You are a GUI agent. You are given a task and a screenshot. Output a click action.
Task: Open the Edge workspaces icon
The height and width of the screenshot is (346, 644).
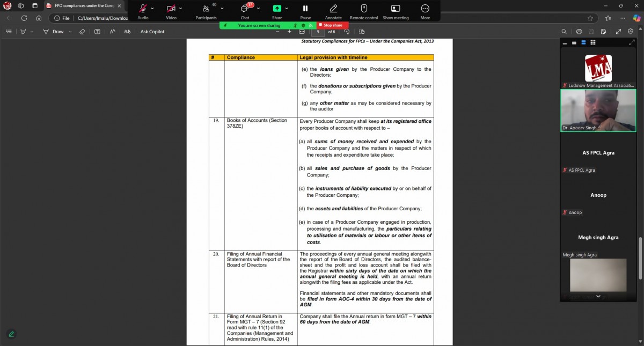21,6
